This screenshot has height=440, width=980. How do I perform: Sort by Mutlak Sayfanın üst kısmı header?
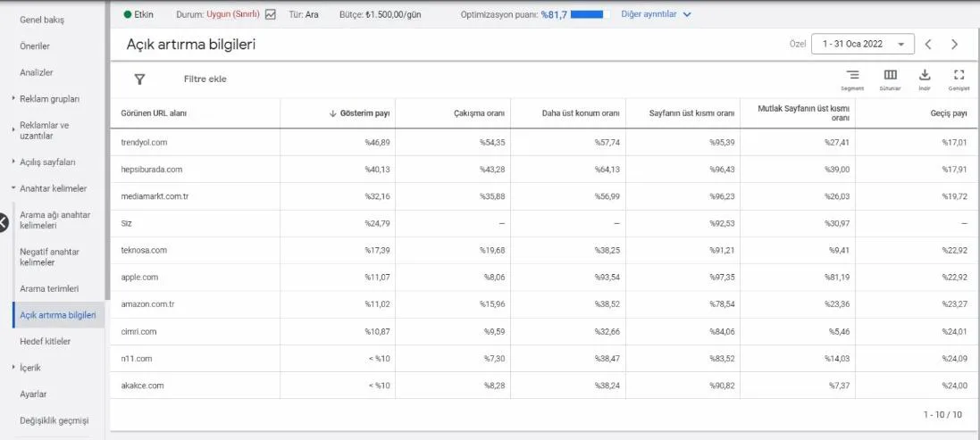[803, 113]
